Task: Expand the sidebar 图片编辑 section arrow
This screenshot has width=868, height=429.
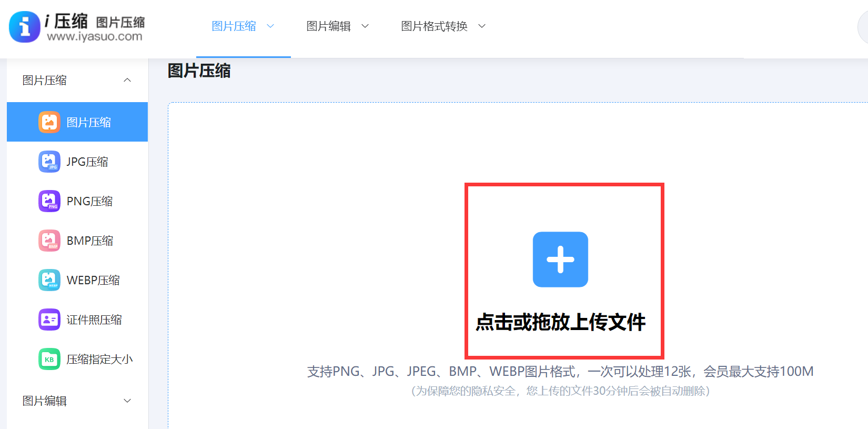Action: (127, 401)
